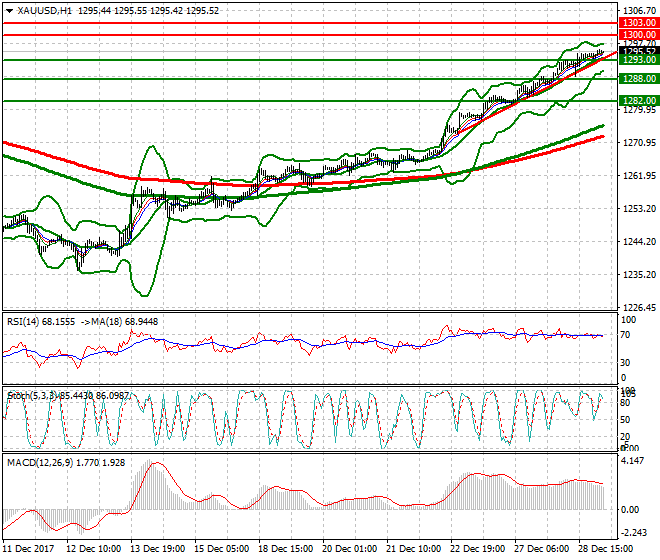Click the red 1300.00 price label

pos(638,35)
